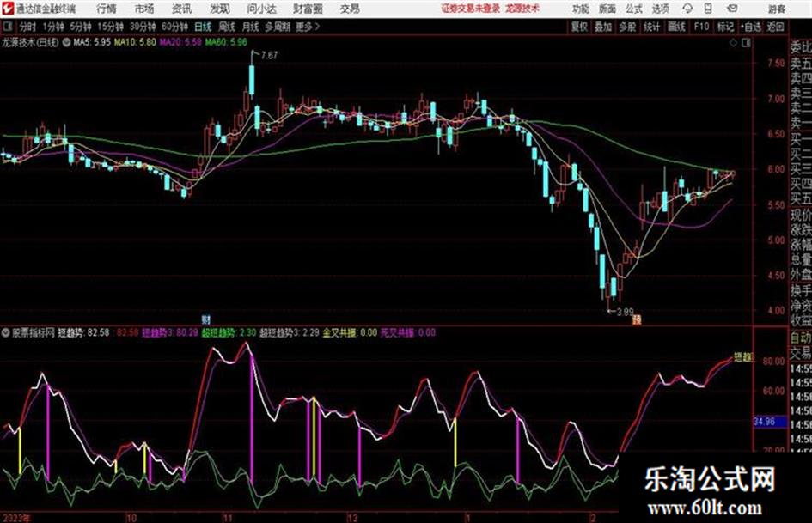Screen dimensions: 812x523
Task: Add stock via the 自选 button
Action: click(x=750, y=27)
